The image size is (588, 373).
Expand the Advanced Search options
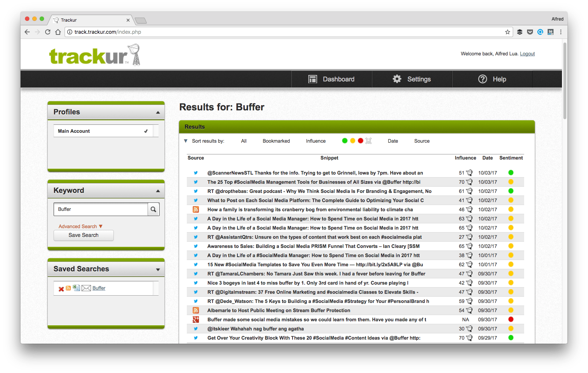point(80,226)
